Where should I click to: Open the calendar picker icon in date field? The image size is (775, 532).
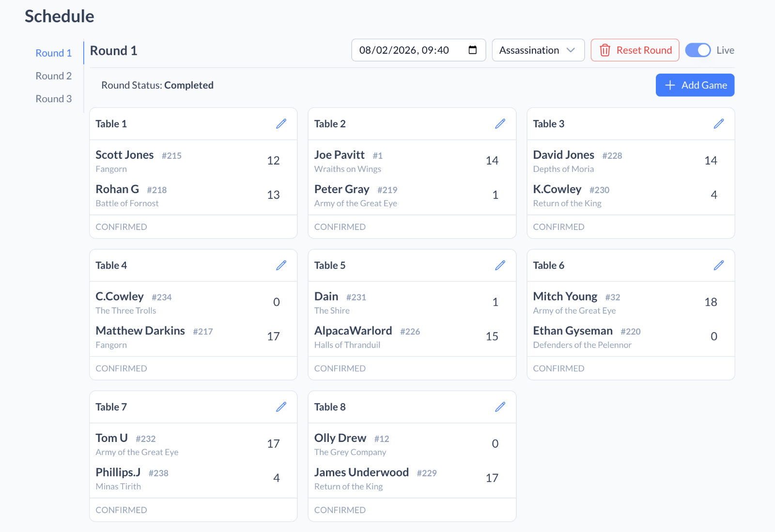click(473, 50)
